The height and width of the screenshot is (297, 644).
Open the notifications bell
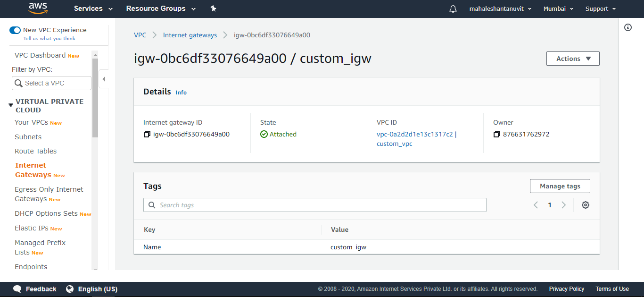click(x=453, y=8)
